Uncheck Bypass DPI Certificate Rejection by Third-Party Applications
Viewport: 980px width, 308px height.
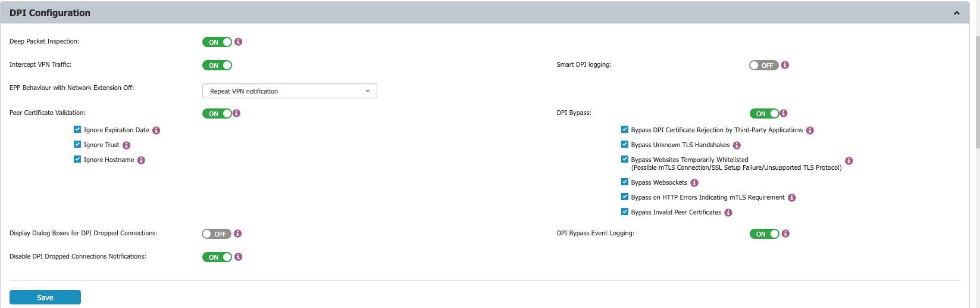(625, 129)
